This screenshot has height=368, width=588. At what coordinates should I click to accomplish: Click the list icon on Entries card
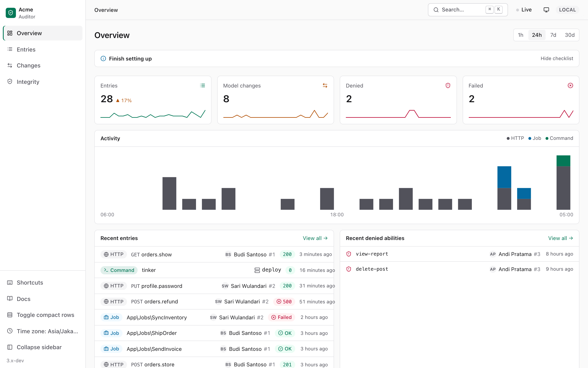tap(202, 85)
